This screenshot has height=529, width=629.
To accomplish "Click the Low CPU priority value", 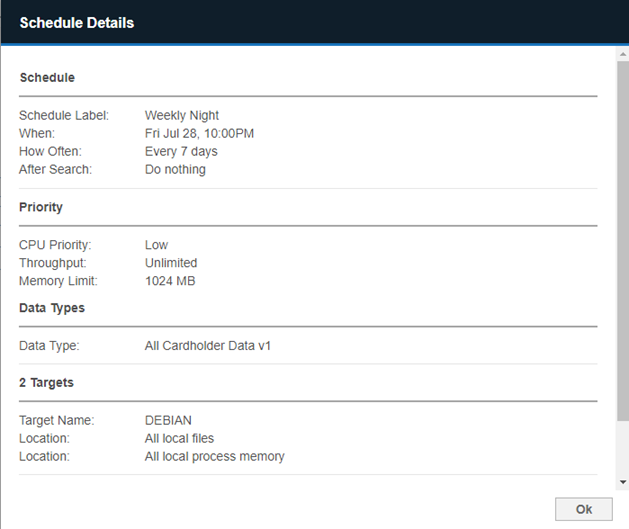I will (x=156, y=245).
